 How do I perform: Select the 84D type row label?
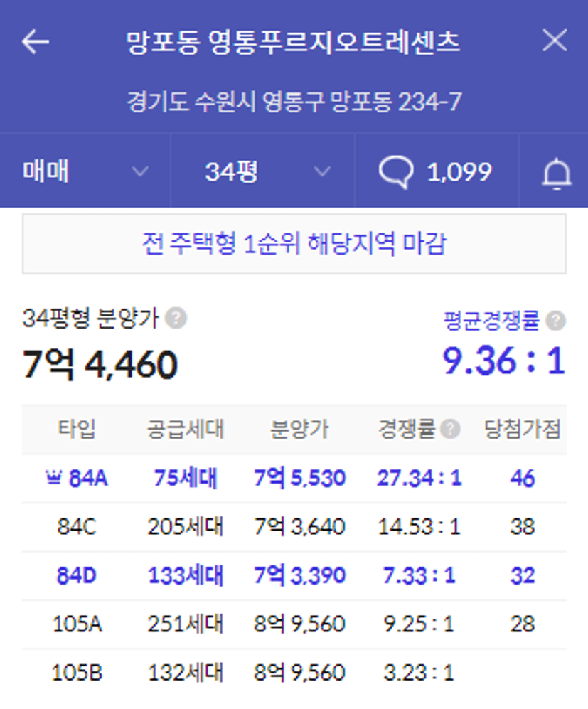77,575
